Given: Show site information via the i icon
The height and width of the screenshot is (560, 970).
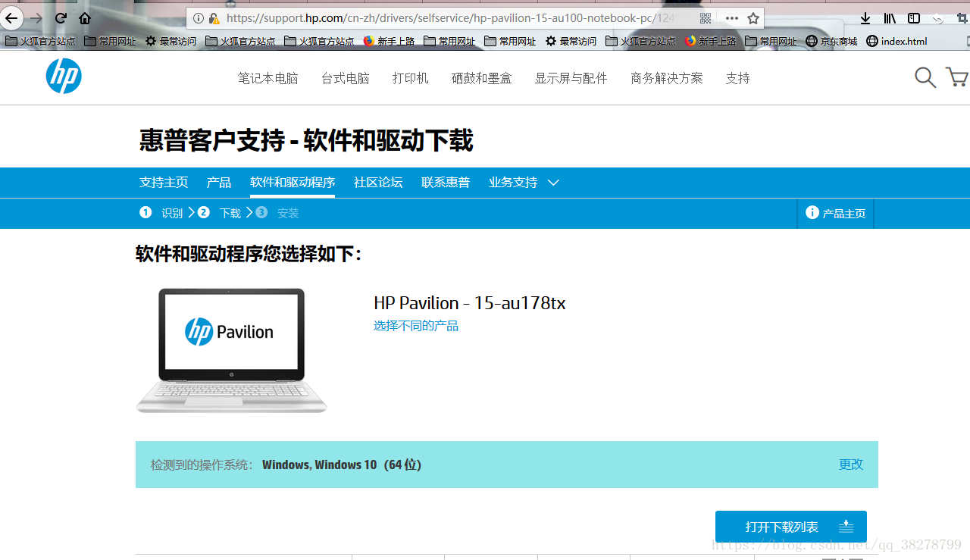Looking at the screenshot, I should [199, 18].
